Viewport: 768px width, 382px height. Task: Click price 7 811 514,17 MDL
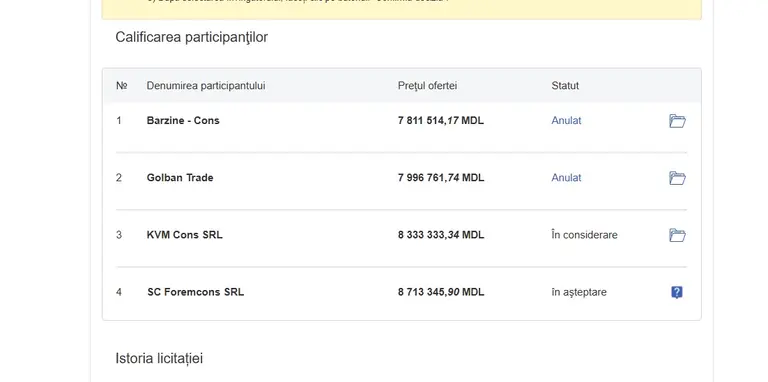click(x=441, y=120)
